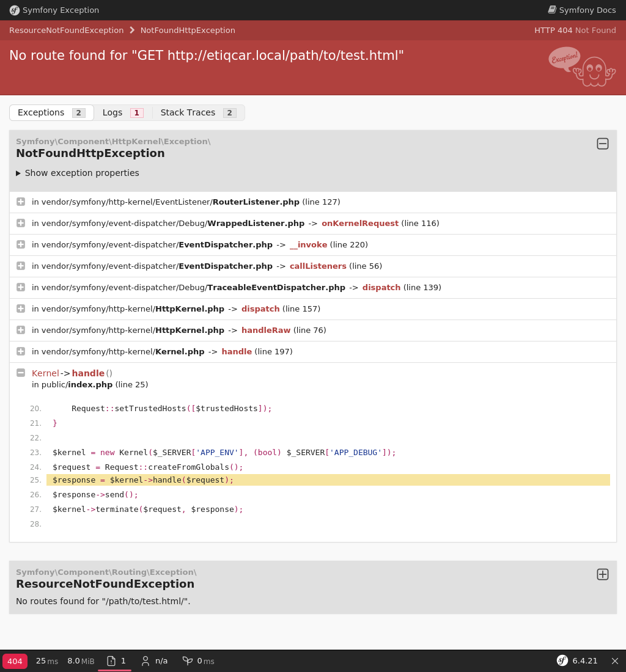The image size is (626, 672).
Task: Close the Symfony debug toolbar
Action: point(615,661)
